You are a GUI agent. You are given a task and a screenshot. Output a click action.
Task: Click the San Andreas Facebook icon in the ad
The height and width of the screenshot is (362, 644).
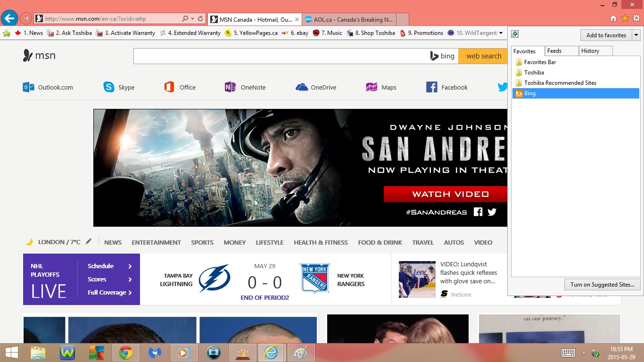[478, 212]
